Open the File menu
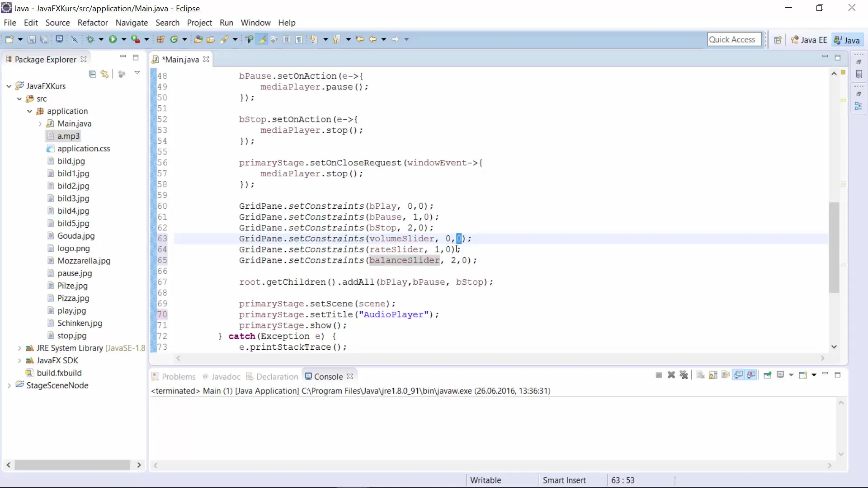The width and height of the screenshot is (868, 488). coord(9,23)
